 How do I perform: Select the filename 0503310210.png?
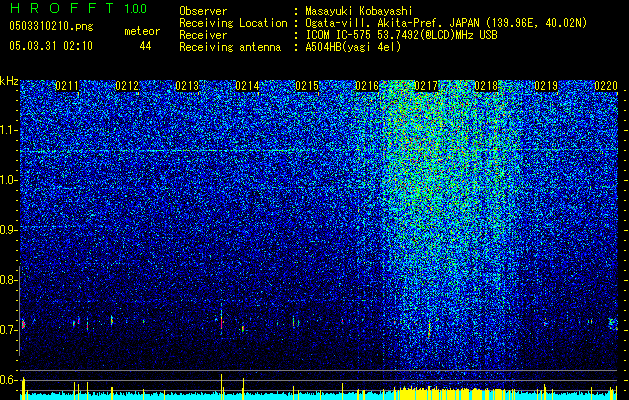pos(51,27)
